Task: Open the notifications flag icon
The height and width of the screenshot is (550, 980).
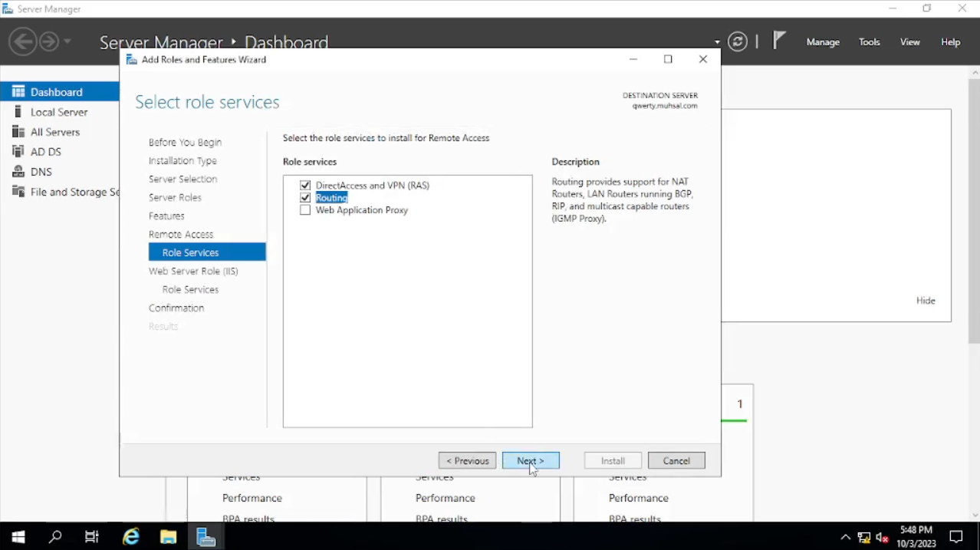Action: click(x=779, y=41)
